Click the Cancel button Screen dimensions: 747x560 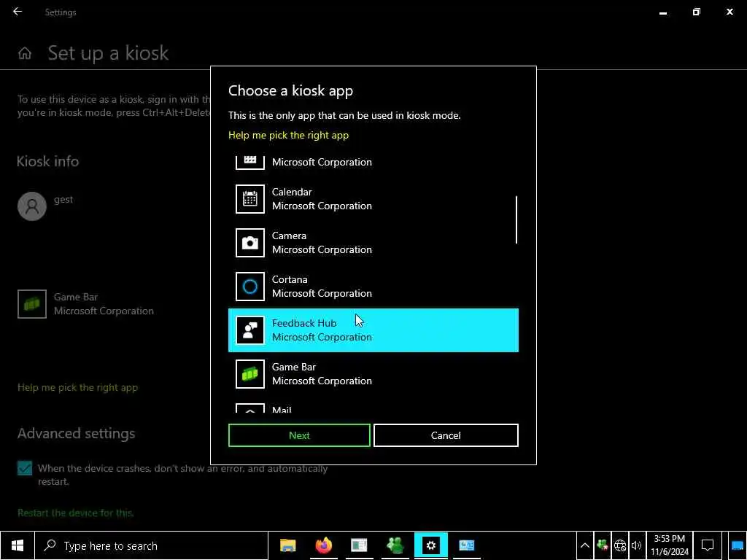(x=446, y=435)
